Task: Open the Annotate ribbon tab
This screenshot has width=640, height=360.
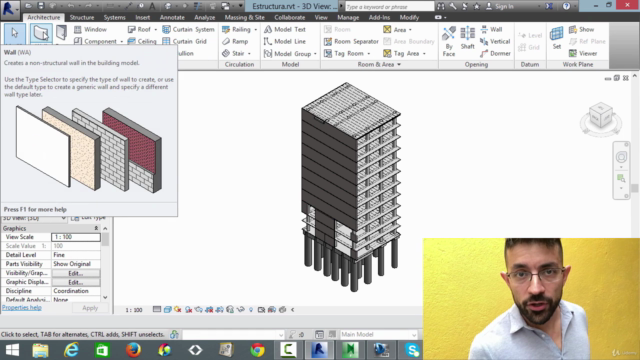Action: click(x=172, y=18)
